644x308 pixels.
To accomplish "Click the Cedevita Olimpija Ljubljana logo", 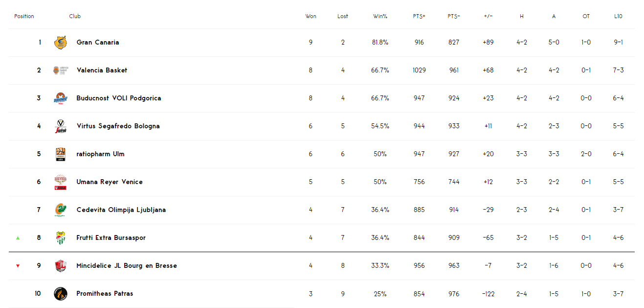I will pos(61,210).
